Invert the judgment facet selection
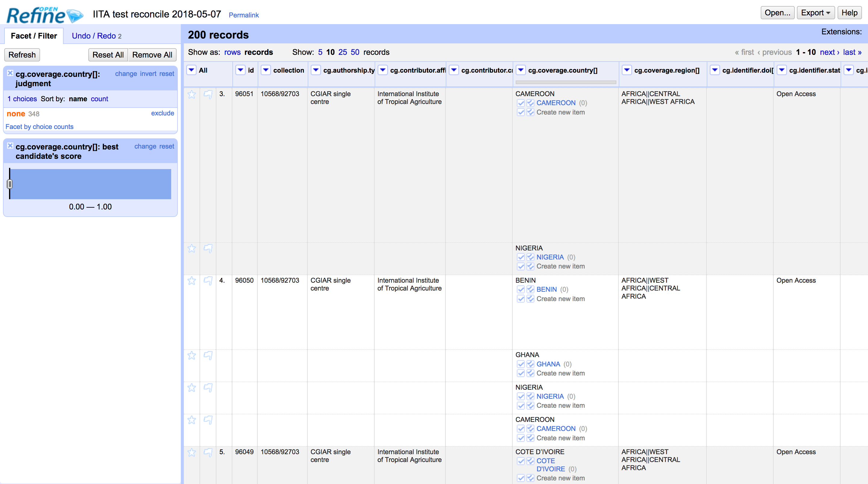The height and width of the screenshot is (484, 868). (148, 74)
